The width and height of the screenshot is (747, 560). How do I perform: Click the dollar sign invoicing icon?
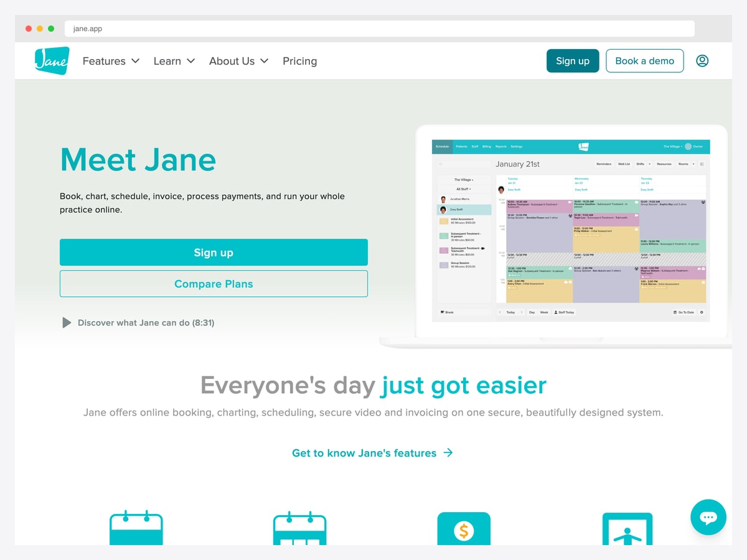[464, 528]
